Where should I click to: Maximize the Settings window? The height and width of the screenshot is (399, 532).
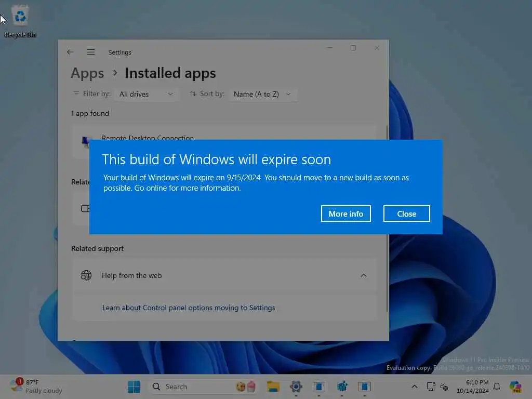click(x=353, y=48)
